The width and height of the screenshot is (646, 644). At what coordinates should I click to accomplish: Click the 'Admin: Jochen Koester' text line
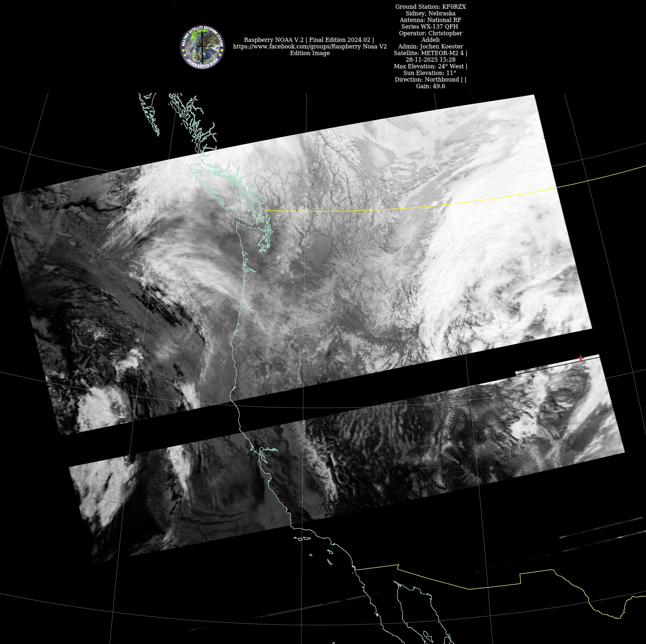(x=430, y=47)
